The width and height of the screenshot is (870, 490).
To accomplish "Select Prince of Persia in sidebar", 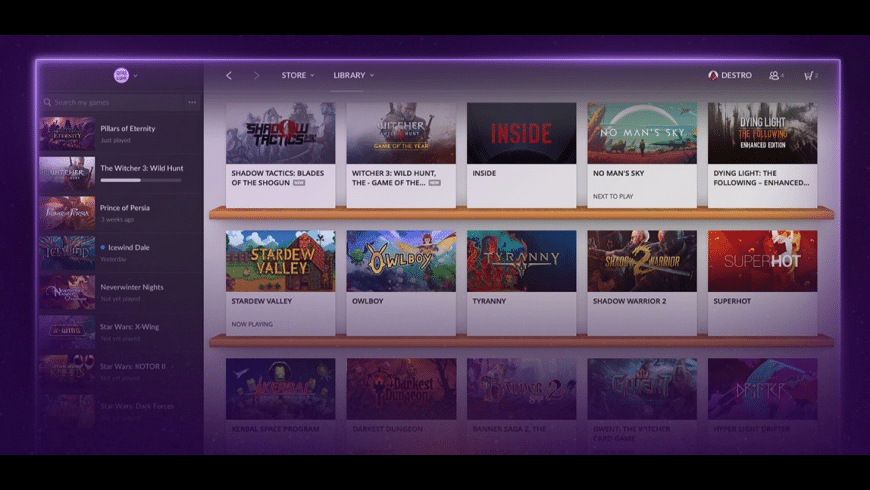I will (121, 213).
